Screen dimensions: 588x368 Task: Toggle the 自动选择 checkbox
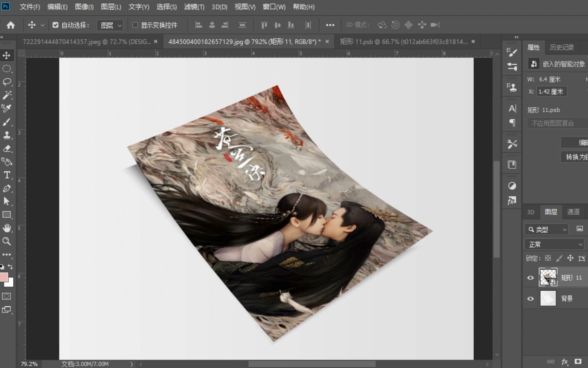coord(55,25)
